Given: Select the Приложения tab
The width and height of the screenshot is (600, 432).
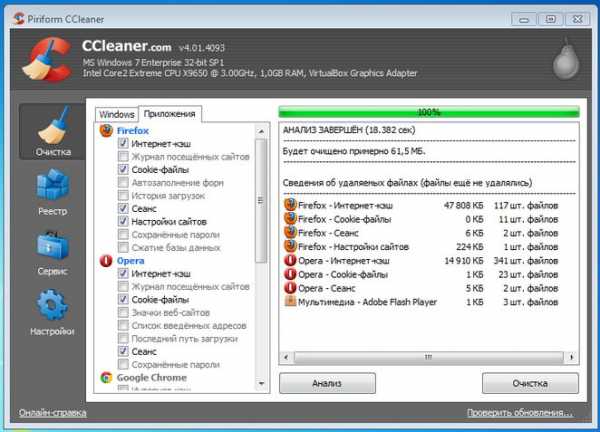Looking at the screenshot, I should pos(170,114).
